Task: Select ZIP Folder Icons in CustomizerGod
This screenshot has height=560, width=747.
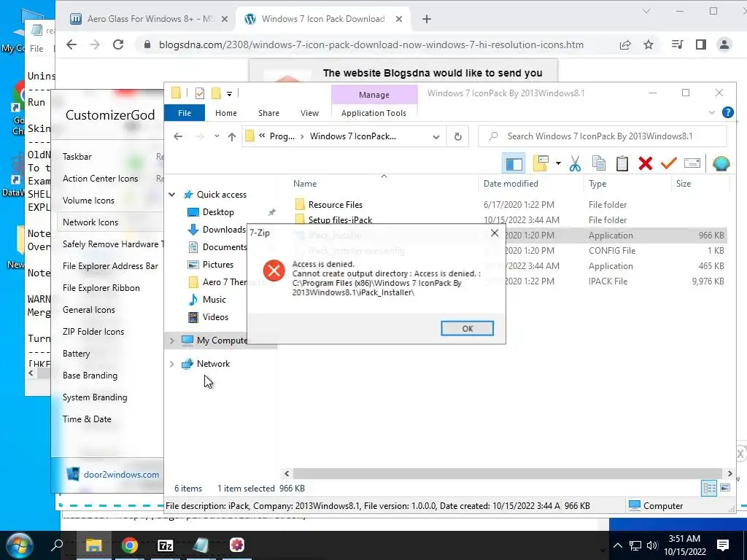Action: click(x=93, y=332)
